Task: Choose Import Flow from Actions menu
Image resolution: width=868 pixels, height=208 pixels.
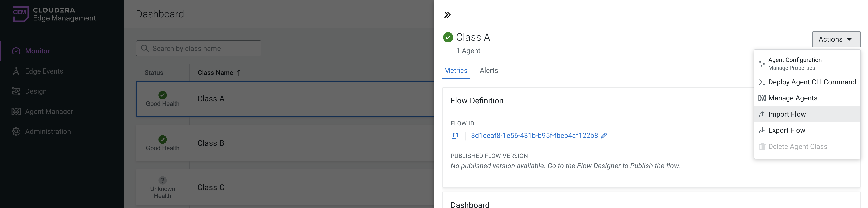Action: coord(786,114)
